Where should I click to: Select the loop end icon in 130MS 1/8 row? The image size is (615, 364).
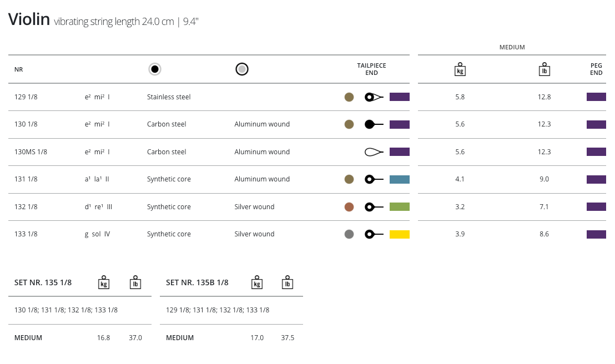tap(373, 152)
